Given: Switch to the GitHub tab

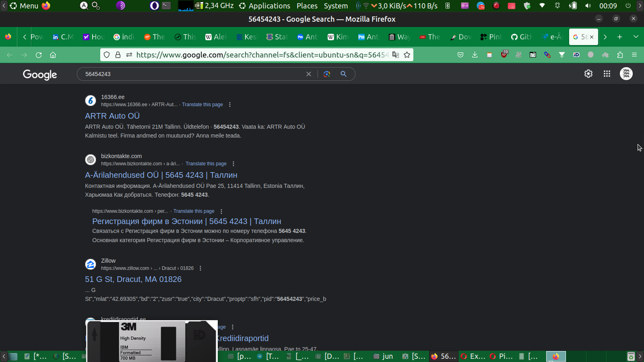Looking at the screenshot, I should [521, 37].
